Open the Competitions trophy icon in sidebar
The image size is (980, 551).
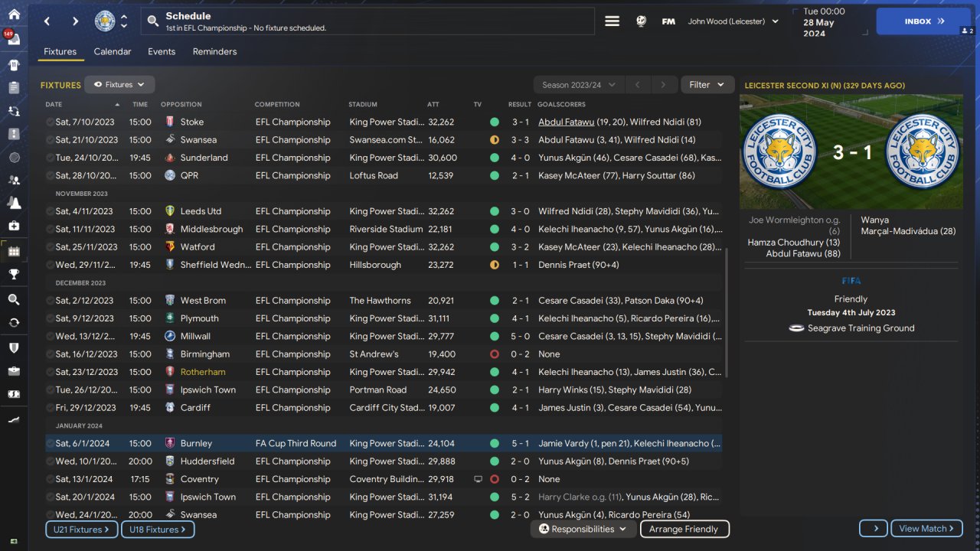(x=14, y=274)
